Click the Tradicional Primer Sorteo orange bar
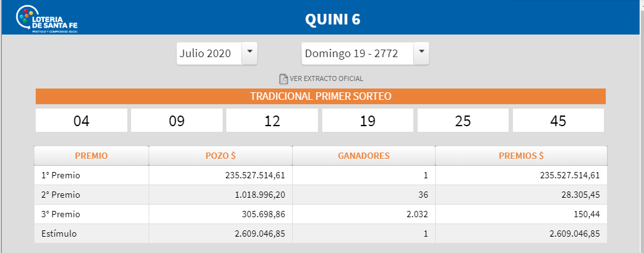This screenshot has width=644, height=253. point(320,96)
